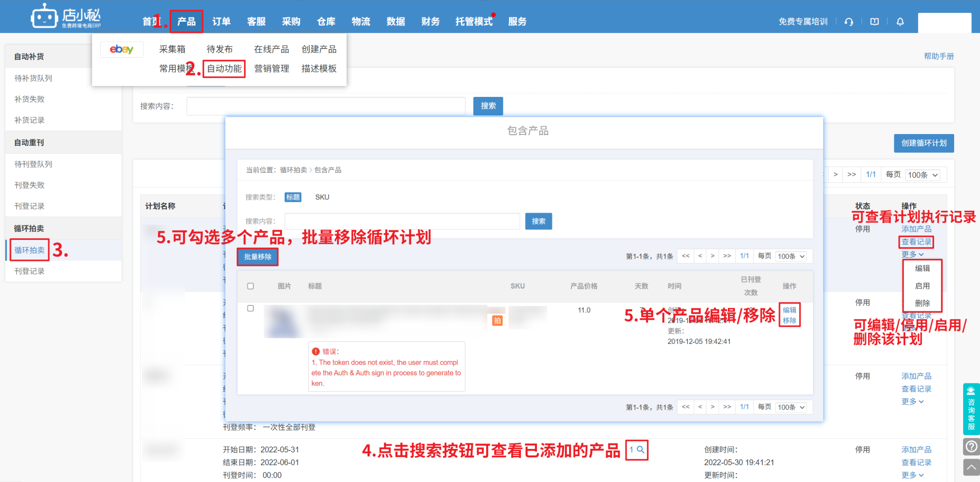Open the 100条 page size dropdown above product table
This screenshot has height=482, width=980.
pyautogui.click(x=791, y=256)
